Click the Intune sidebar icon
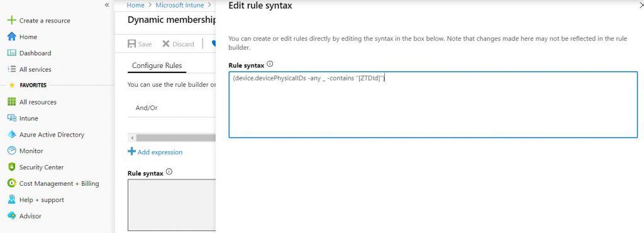This screenshot has height=233, width=644. [12, 118]
